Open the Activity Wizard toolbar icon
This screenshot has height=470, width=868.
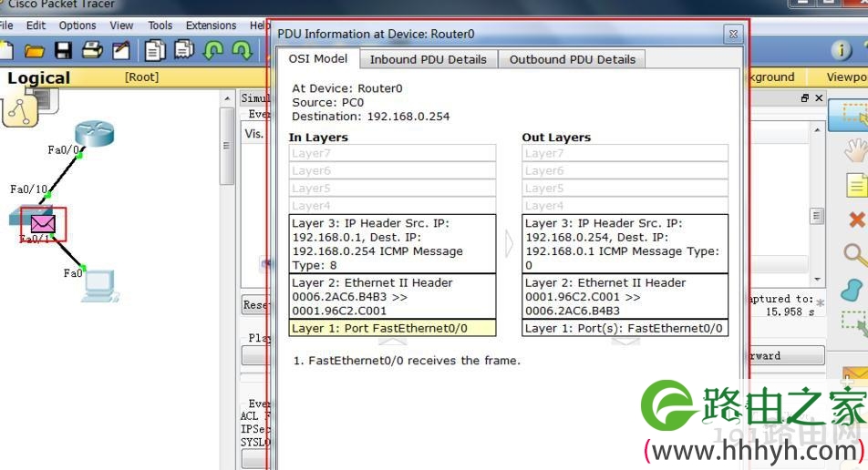[x=121, y=50]
